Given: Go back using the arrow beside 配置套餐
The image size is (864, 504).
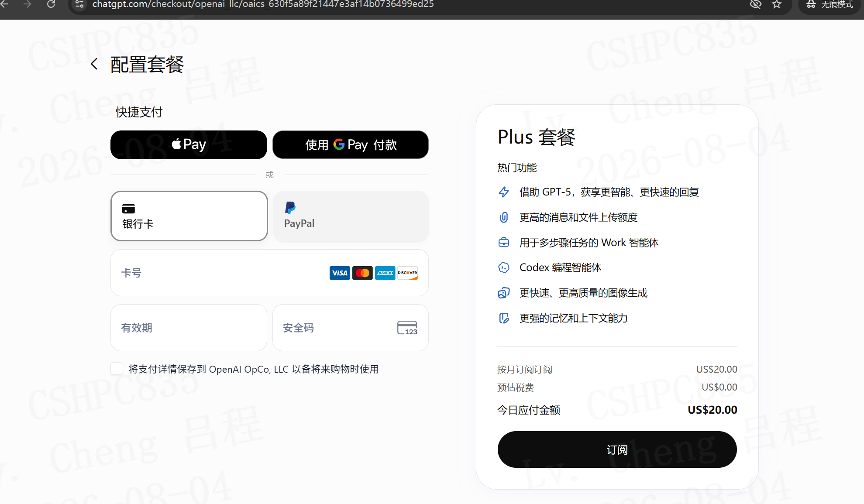Looking at the screenshot, I should point(94,64).
